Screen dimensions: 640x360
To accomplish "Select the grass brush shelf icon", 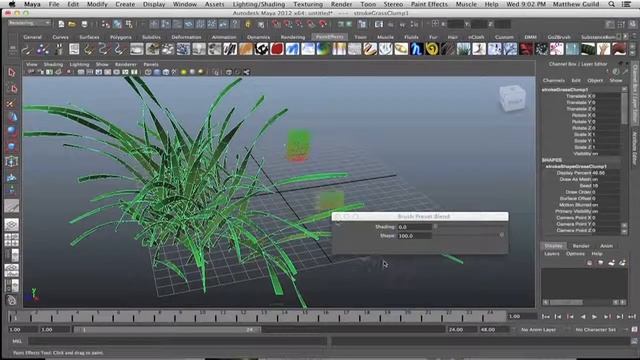I will pyautogui.click(x=464, y=49).
